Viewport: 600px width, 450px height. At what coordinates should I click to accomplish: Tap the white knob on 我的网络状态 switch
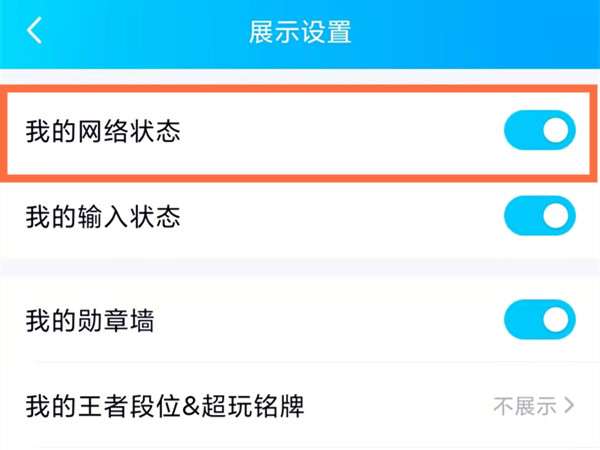point(558,131)
